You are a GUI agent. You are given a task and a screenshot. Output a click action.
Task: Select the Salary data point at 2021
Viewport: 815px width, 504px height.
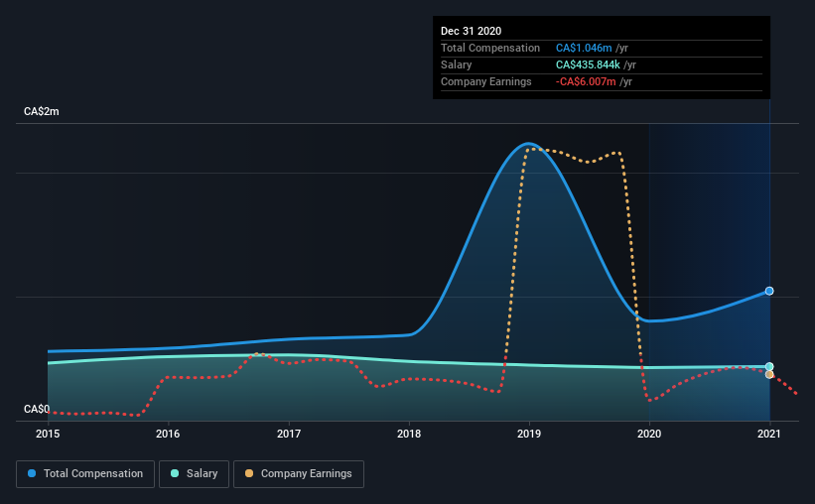(769, 367)
